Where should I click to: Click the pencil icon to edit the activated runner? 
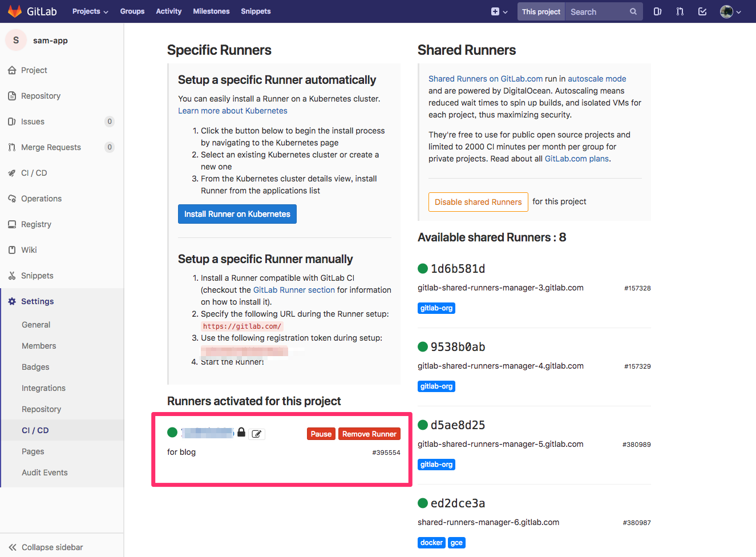(257, 434)
